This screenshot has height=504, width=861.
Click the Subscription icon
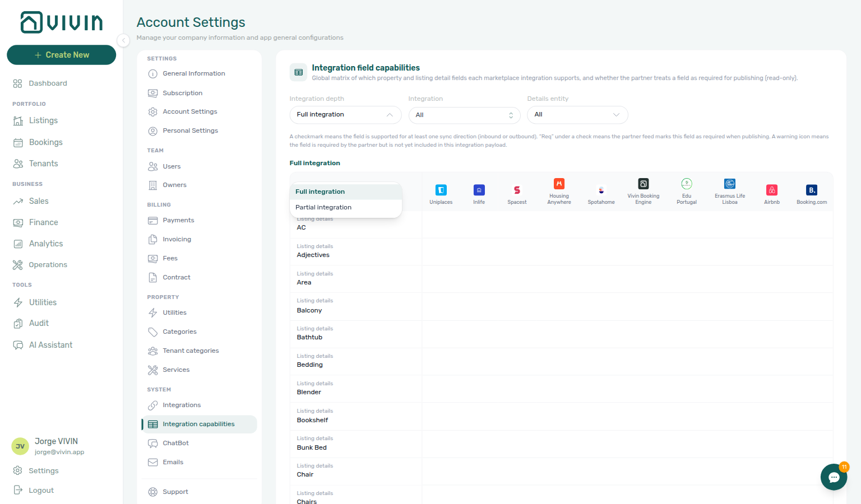point(152,93)
